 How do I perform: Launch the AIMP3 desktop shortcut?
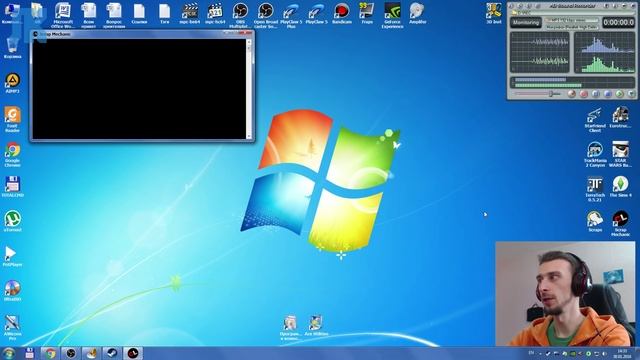(x=12, y=83)
